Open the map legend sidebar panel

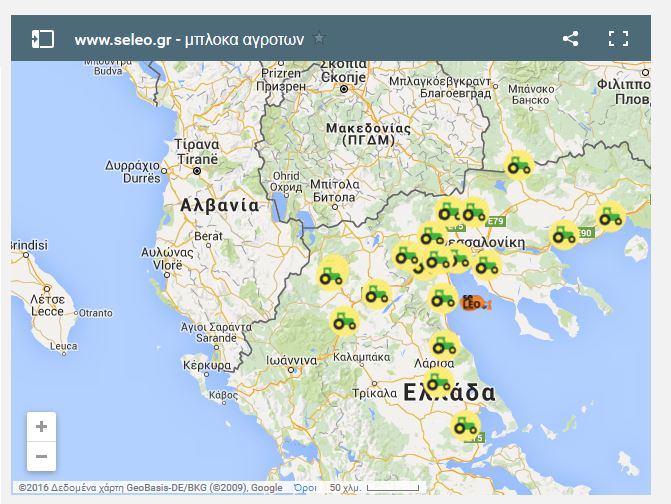click(43, 39)
